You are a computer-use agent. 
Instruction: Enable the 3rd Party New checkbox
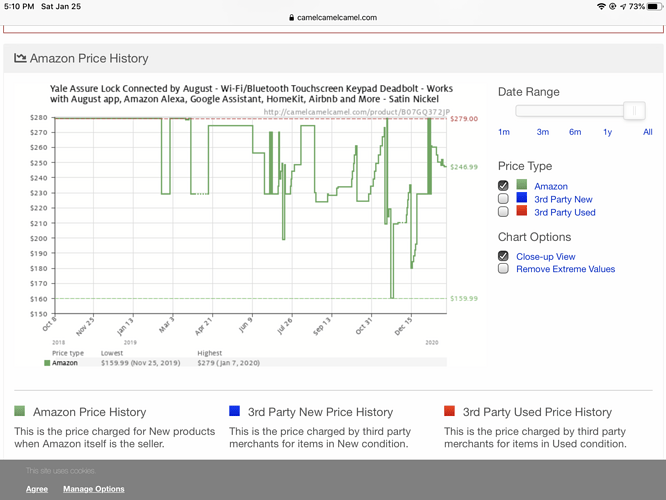pos(503,199)
